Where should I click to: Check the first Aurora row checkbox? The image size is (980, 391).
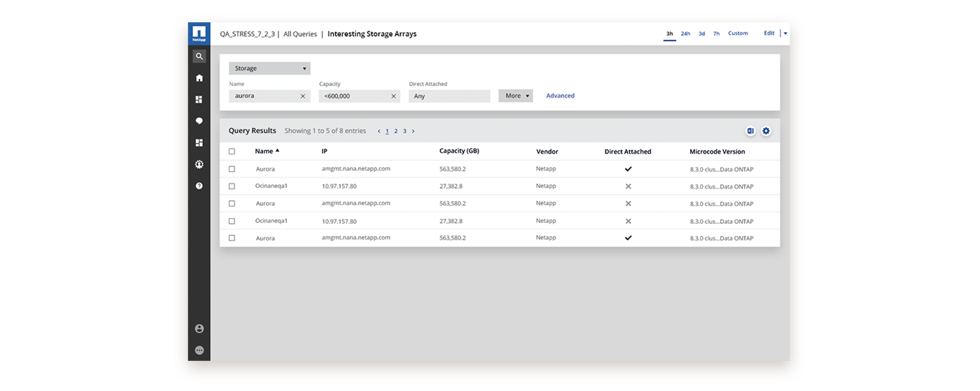point(232,169)
